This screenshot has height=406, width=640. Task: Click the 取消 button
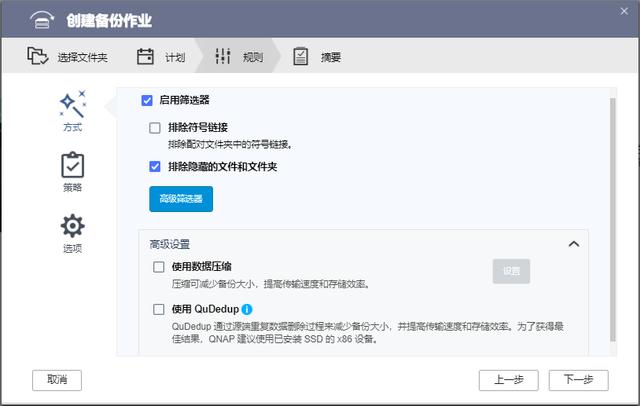click(57, 380)
